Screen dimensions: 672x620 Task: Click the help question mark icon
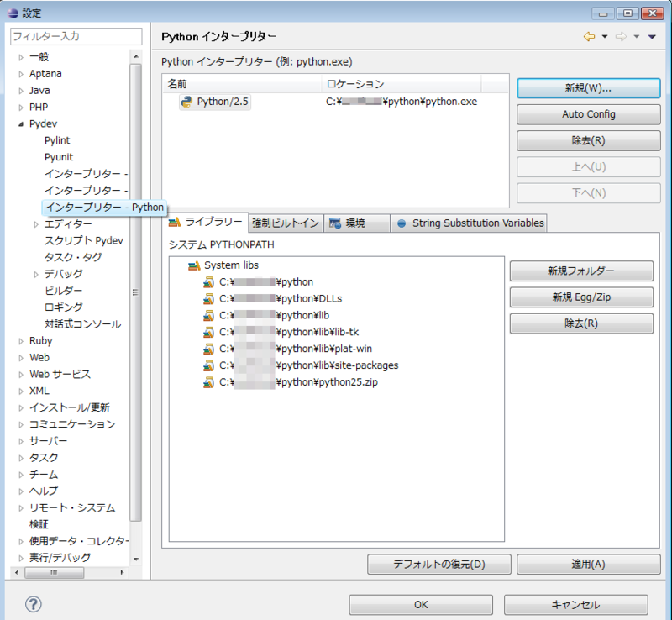coord(34,604)
